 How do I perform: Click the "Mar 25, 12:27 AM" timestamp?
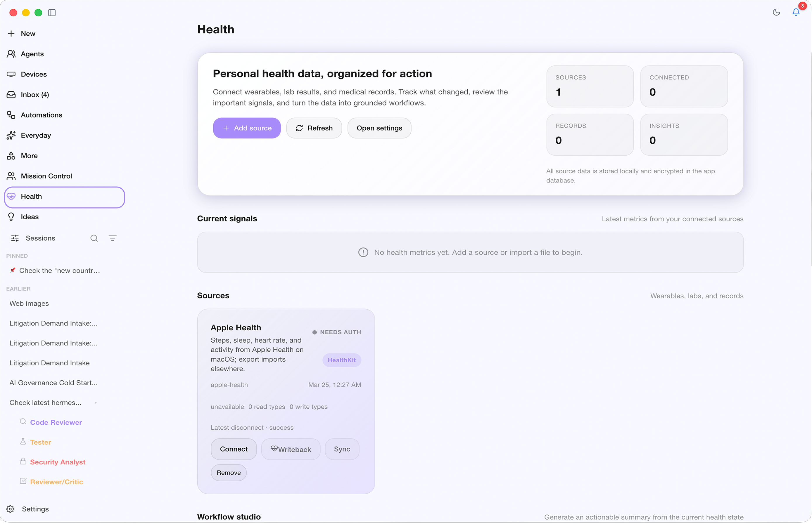335,385
